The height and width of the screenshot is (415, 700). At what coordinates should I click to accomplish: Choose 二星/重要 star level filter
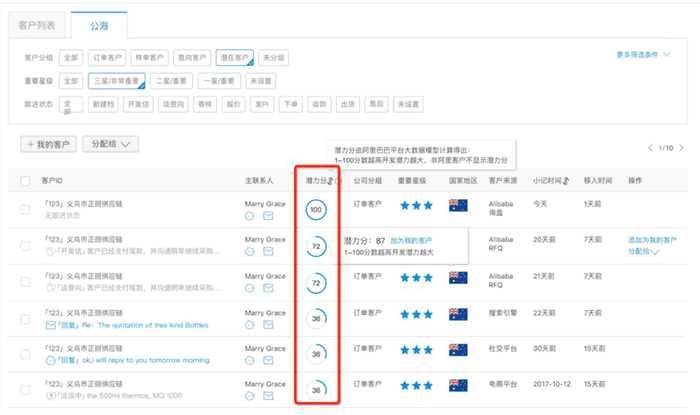tap(171, 81)
